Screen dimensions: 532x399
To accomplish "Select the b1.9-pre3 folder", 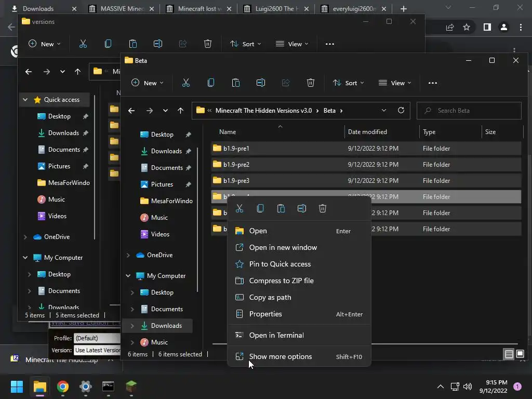I will point(366,180).
